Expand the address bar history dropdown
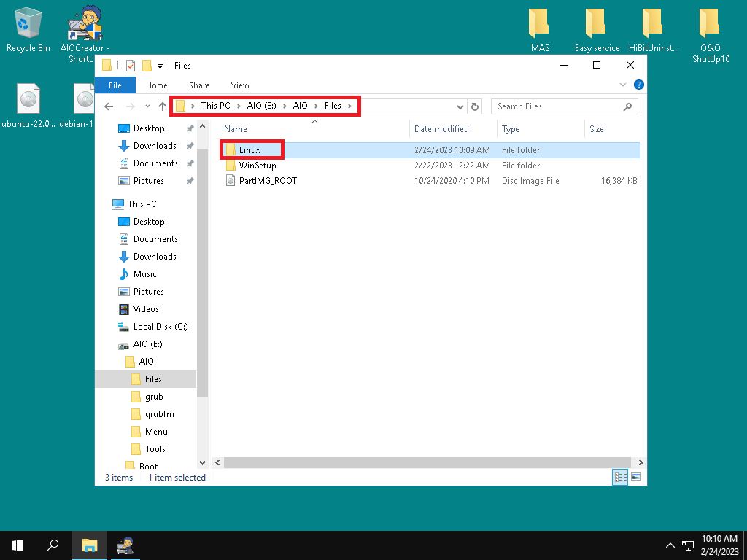 [460, 106]
